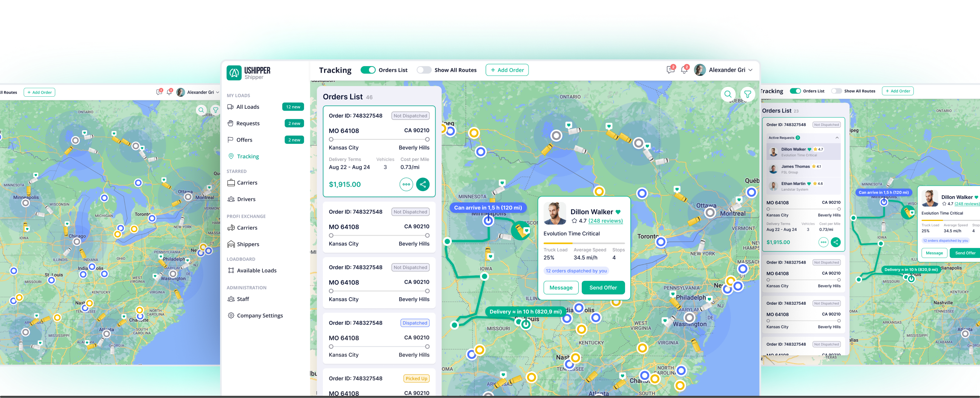Collapse the Active Requests section chevron
The width and height of the screenshot is (980, 398).
tap(837, 137)
